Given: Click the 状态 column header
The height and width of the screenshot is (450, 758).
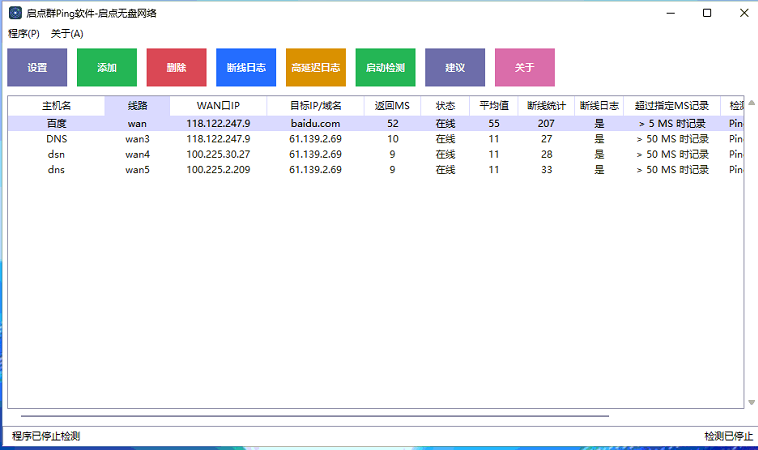Looking at the screenshot, I should pos(445,106).
